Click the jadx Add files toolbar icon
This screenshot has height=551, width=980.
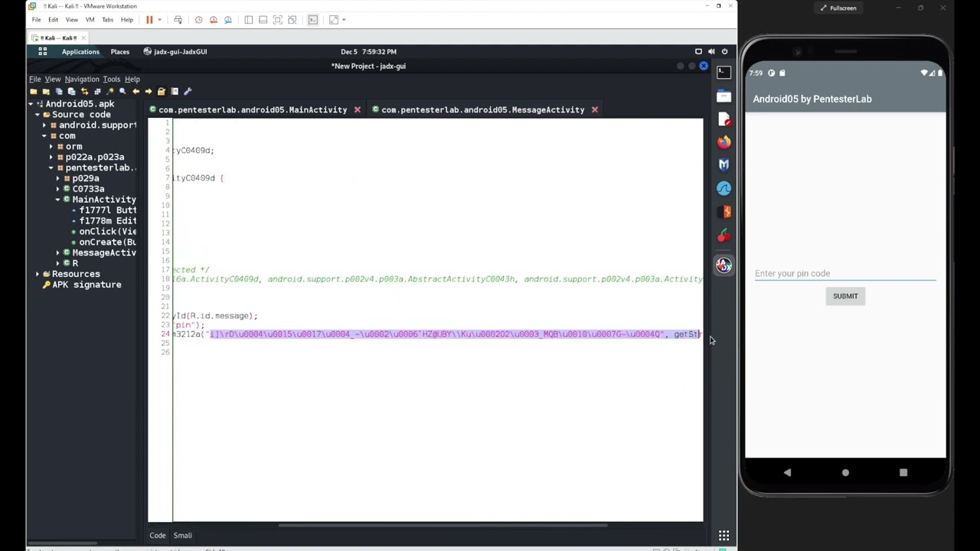click(46, 91)
